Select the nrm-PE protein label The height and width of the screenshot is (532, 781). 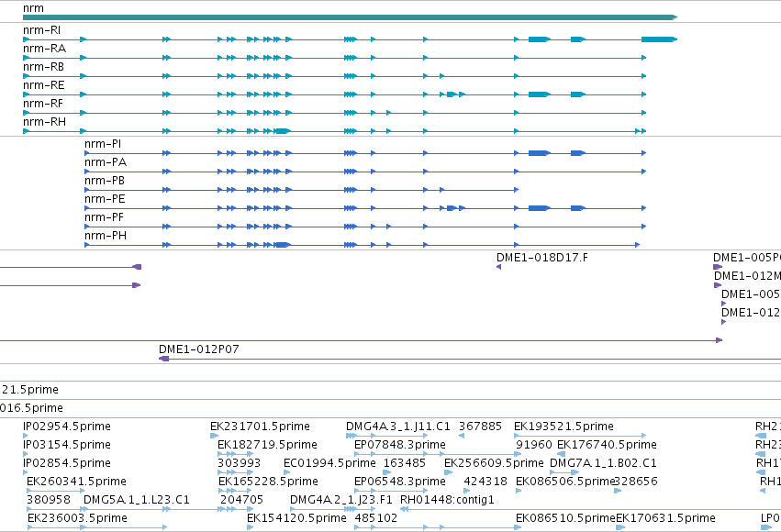[105, 200]
